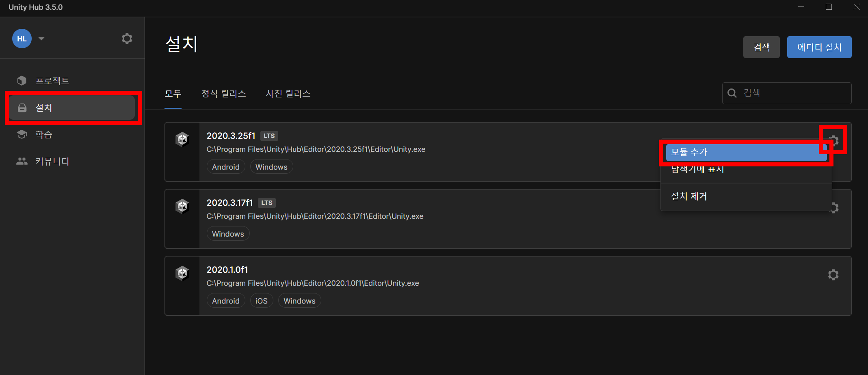The image size is (868, 375).
Task: Close the Unity Hub window
Action: 856,7
